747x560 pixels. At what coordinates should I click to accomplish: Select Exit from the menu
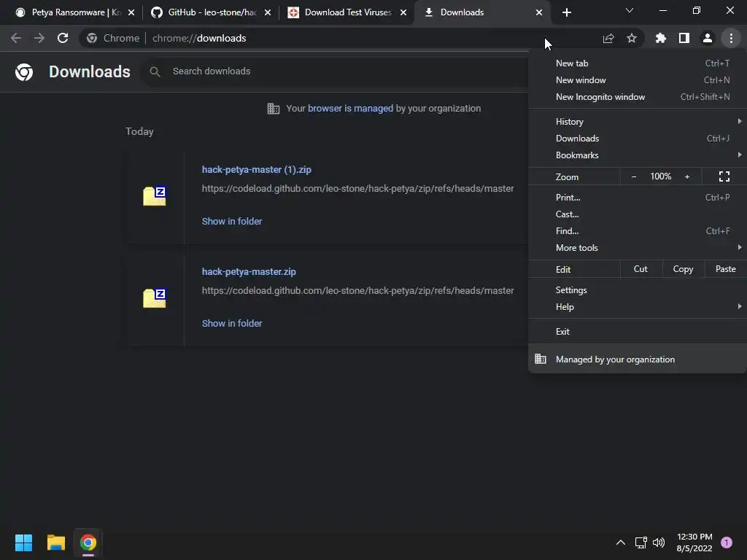click(638, 332)
